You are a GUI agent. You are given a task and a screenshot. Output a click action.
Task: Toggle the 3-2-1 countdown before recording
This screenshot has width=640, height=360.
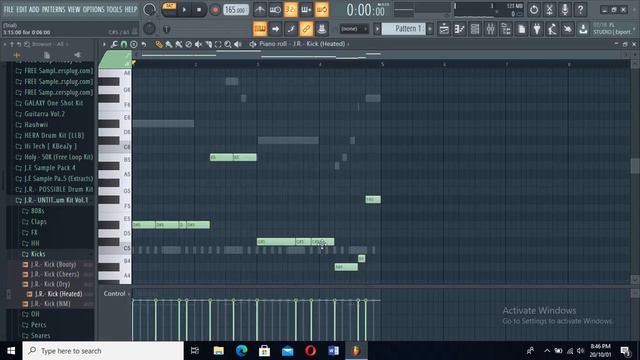coord(291,10)
